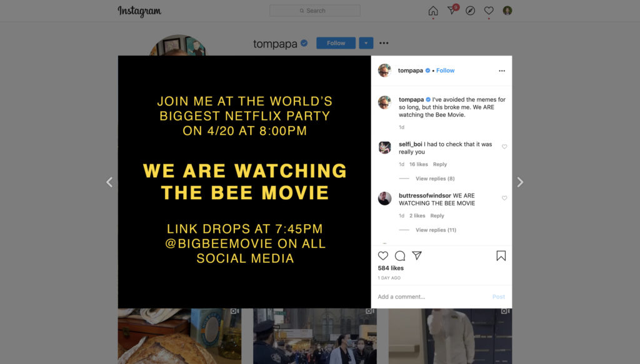Viewport: 640px width, 364px height.
Task: Like selfi_boi's comment
Action: (x=504, y=147)
